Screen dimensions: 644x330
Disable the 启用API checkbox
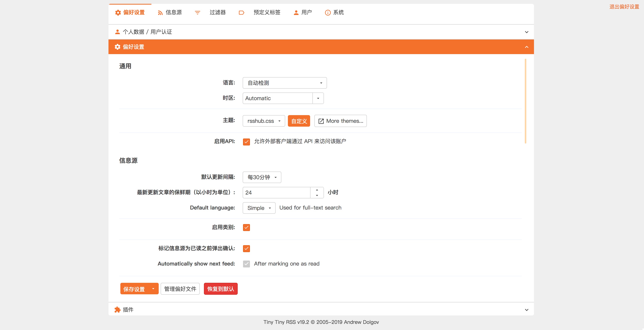(x=246, y=142)
